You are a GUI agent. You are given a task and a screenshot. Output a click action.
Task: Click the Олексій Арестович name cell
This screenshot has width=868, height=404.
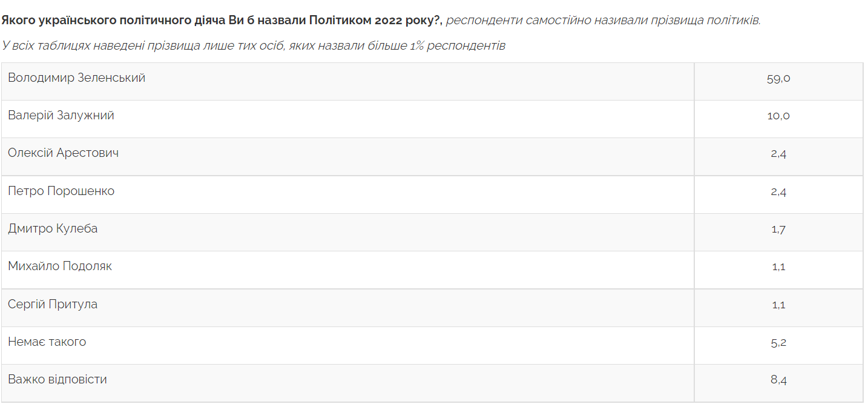pos(64,153)
